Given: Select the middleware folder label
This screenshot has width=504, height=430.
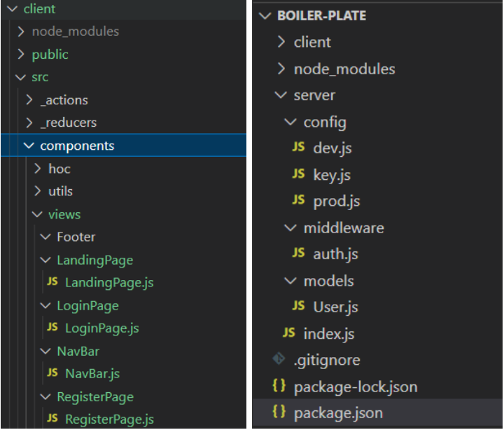Looking at the screenshot, I should [344, 228].
